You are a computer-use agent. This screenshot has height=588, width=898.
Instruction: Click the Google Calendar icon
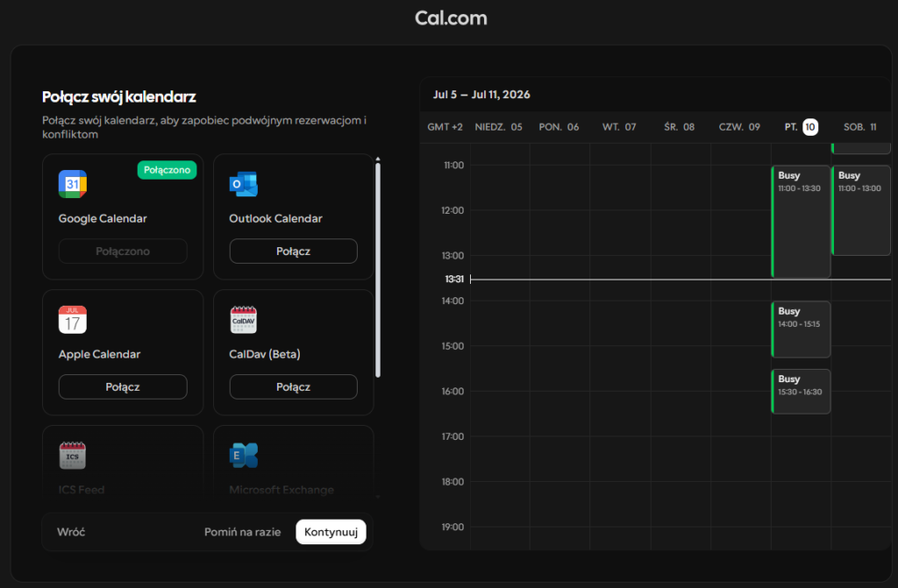point(73,184)
